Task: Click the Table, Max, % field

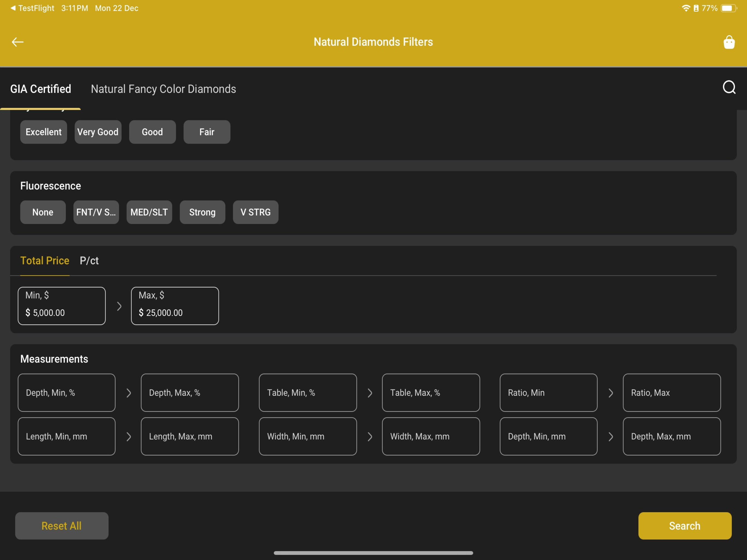Action: click(x=431, y=392)
